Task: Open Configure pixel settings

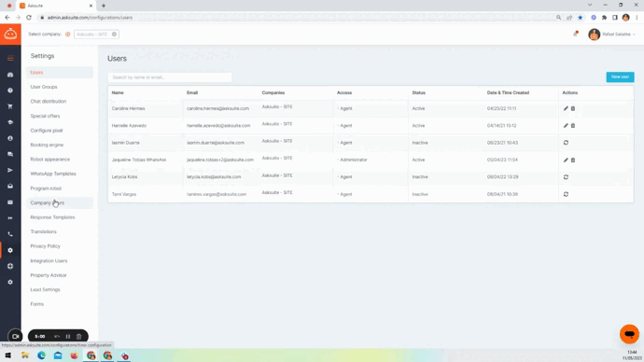Action: [x=47, y=131]
